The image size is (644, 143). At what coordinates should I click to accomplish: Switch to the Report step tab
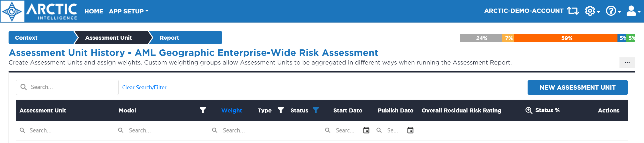click(x=185, y=38)
